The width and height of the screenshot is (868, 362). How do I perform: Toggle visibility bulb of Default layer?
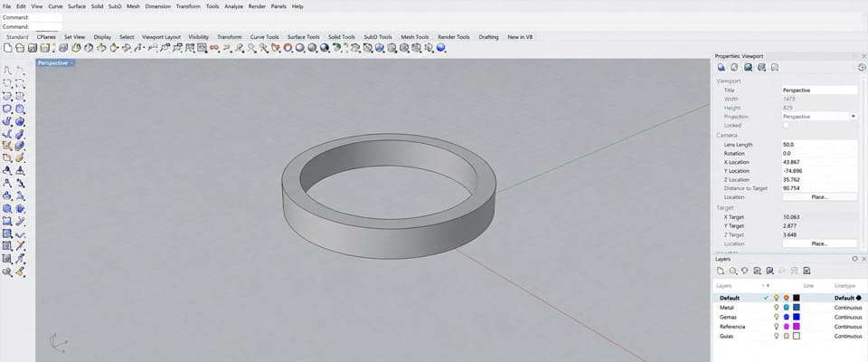[776, 298]
